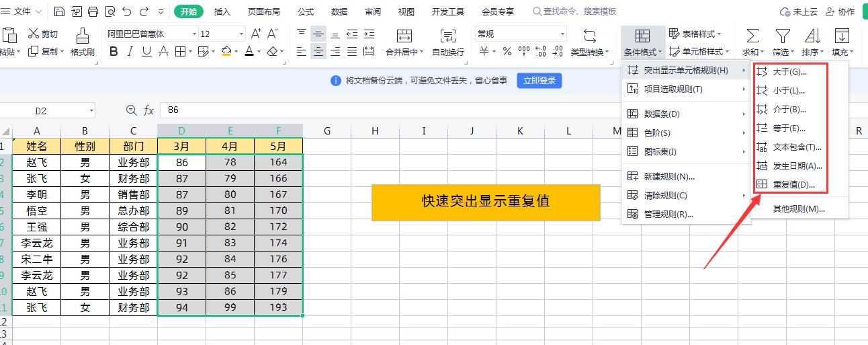
Task: Toggle horizontal center alignment
Action: (318, 51)
